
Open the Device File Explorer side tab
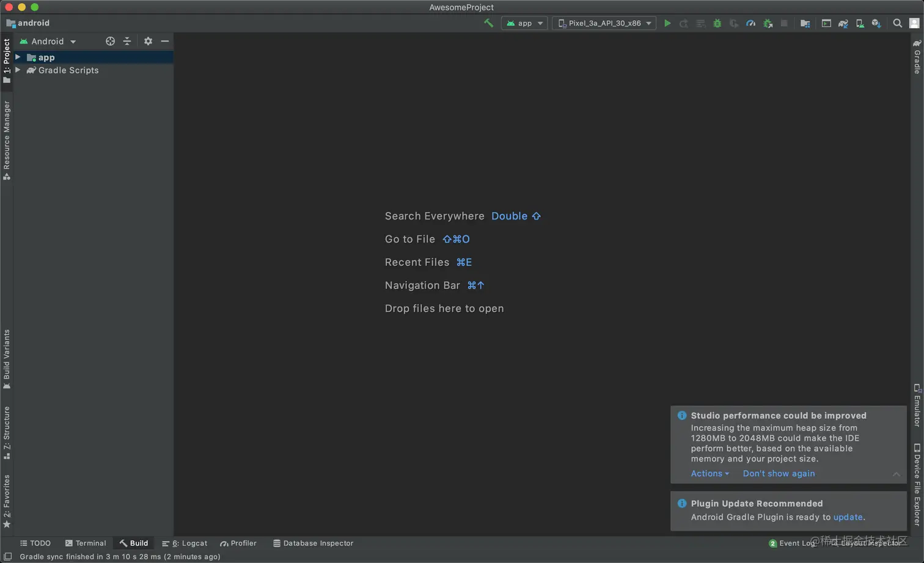click(917, 484)
